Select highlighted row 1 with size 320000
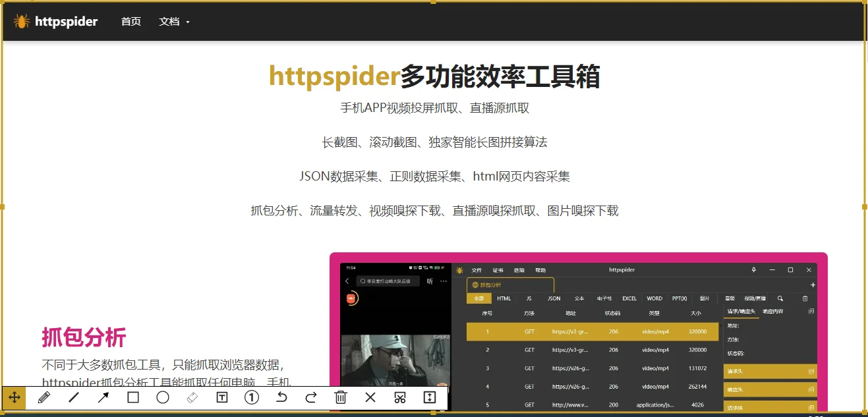868x417 pixels. (x=593, y=331)
